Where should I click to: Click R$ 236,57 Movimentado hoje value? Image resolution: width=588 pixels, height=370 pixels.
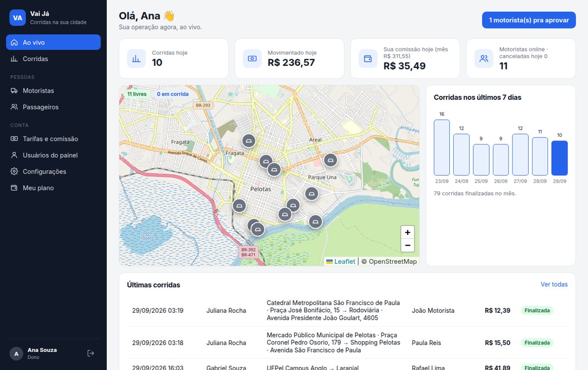point(291,63)
